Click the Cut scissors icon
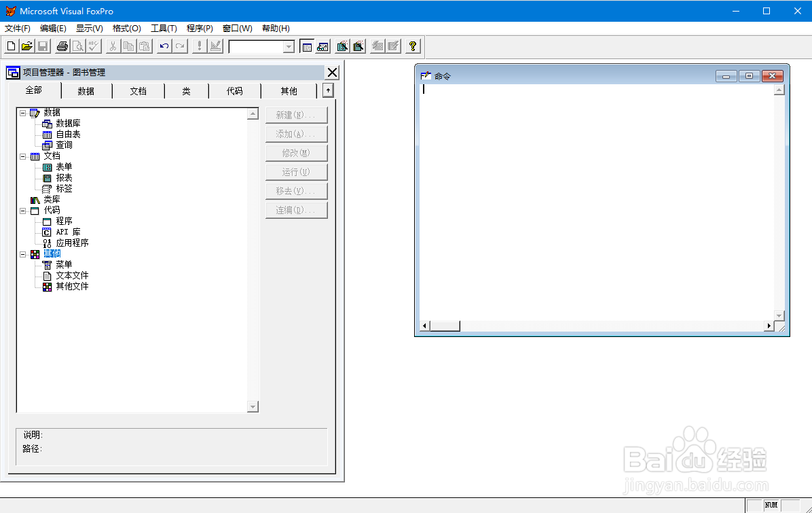Viewport: 812px width, 513px height. pos(113,46)
